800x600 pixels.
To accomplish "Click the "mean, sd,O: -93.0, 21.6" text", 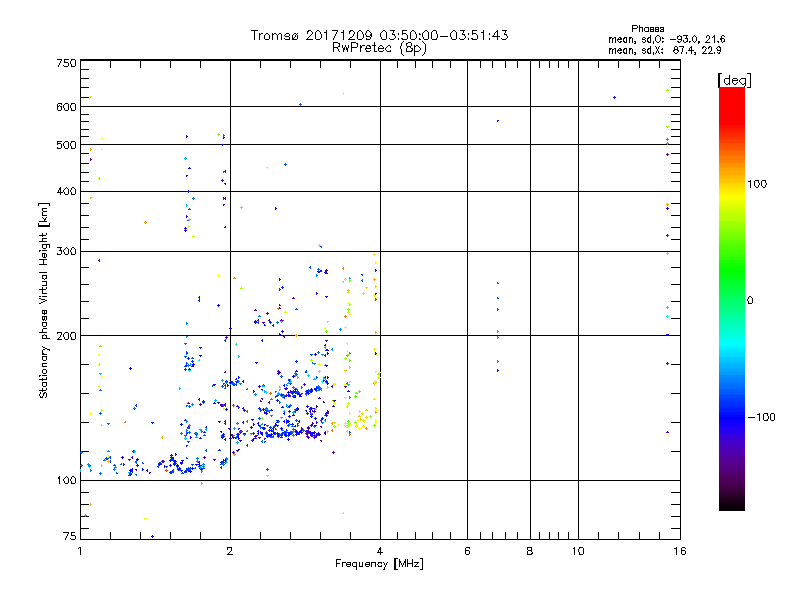I will pos(666,40).
